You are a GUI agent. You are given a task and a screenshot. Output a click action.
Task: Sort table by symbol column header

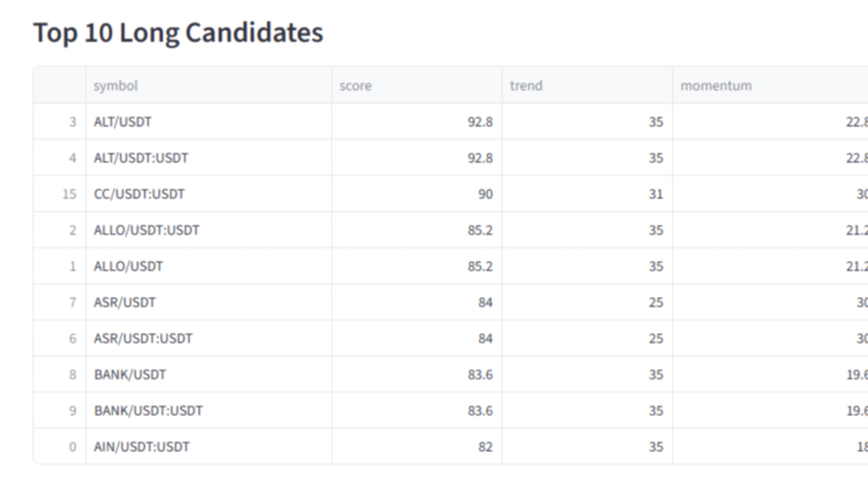(x=208, y=85)
